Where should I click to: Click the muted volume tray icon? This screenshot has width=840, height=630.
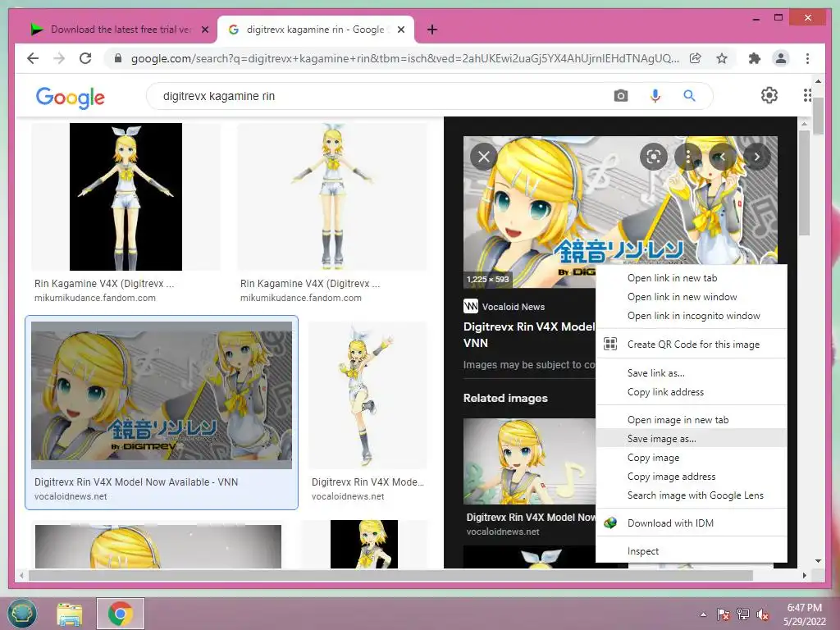point(763,614)
